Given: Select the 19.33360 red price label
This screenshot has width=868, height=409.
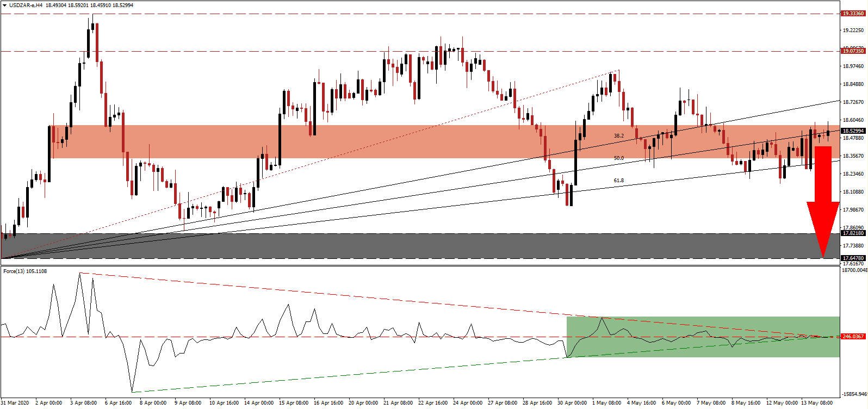Looking at the screenshot, I should [853, 14].
